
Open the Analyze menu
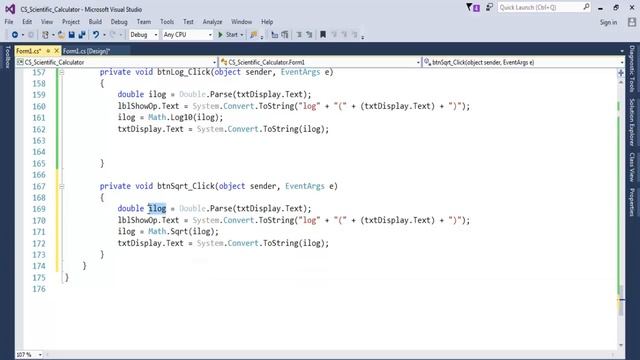[212, 22]
